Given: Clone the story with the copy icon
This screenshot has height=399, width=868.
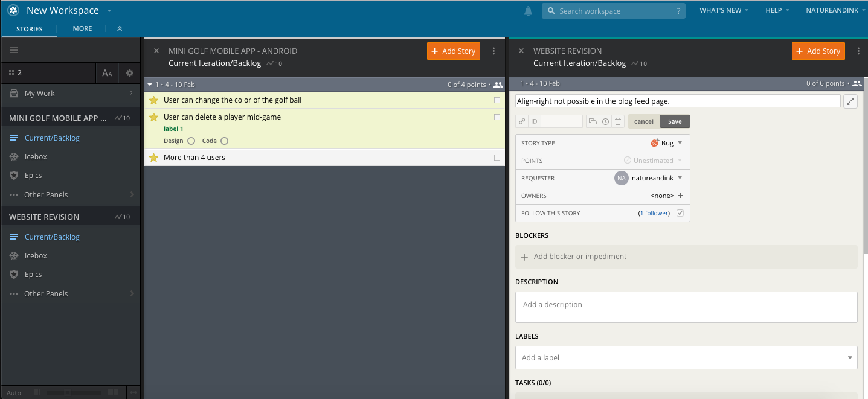Looking at the screenshot, I should coord(593,121).
